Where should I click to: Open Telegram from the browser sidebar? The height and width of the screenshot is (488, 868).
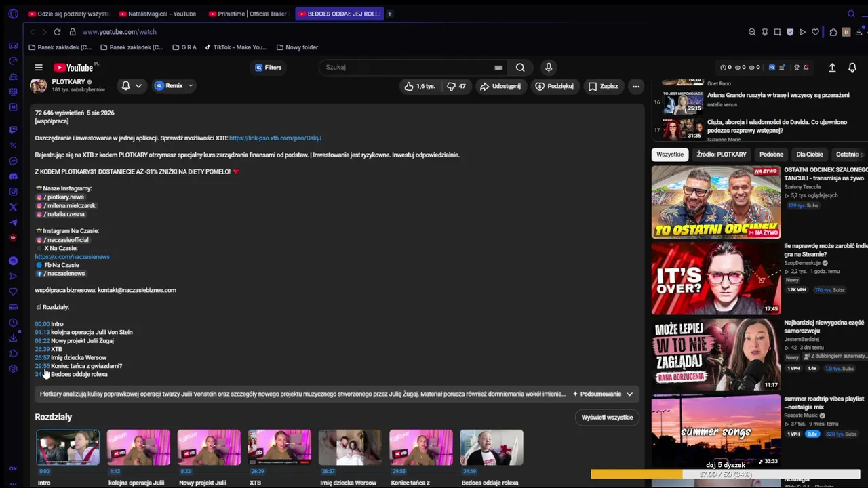tap(13, 222)
